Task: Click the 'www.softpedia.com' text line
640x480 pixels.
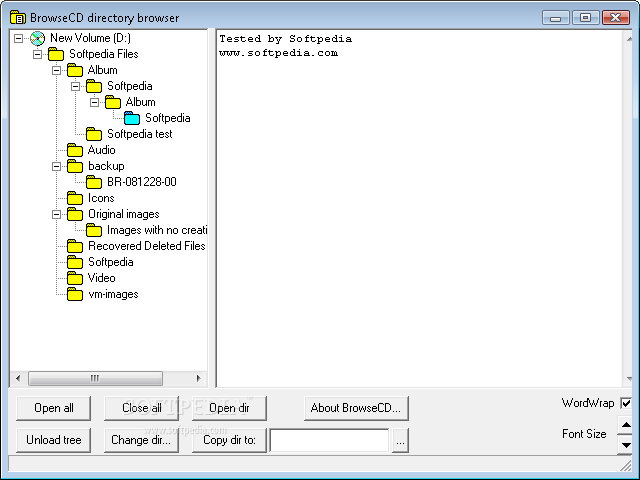Action: (278, 53)
